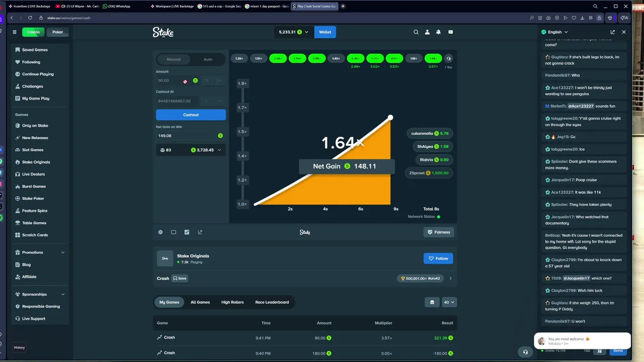Open the rows-per-page 40 dropdown
The image size is (644, 362).
click(x=449, y=302)
